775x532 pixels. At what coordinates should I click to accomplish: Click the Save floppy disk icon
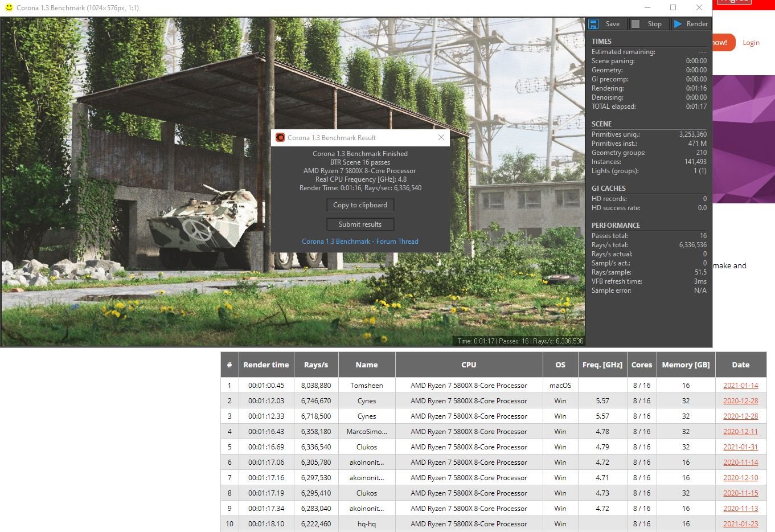[593, 24]
